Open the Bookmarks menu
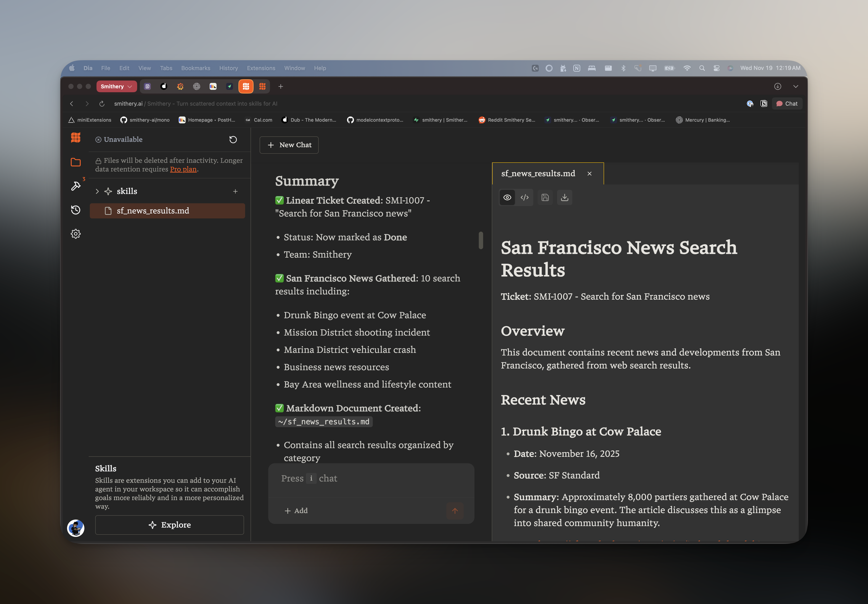Viewport: 868px width, 604px height. [195, 68]
